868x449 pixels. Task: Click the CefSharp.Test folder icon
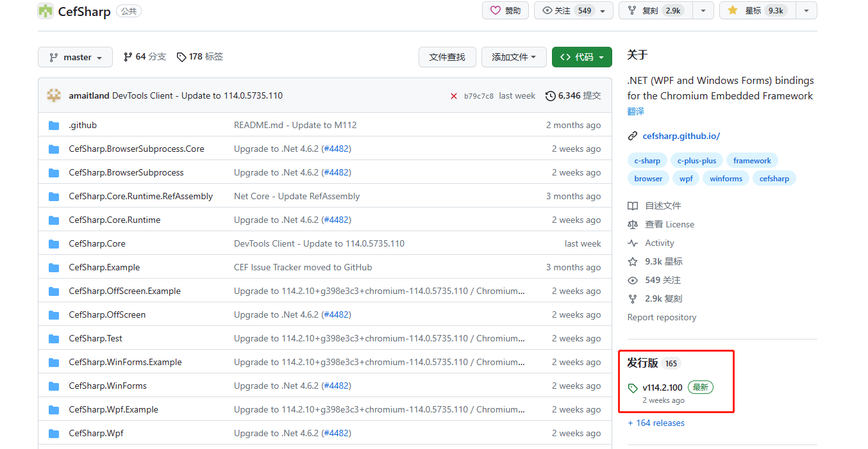click(54, 339)
